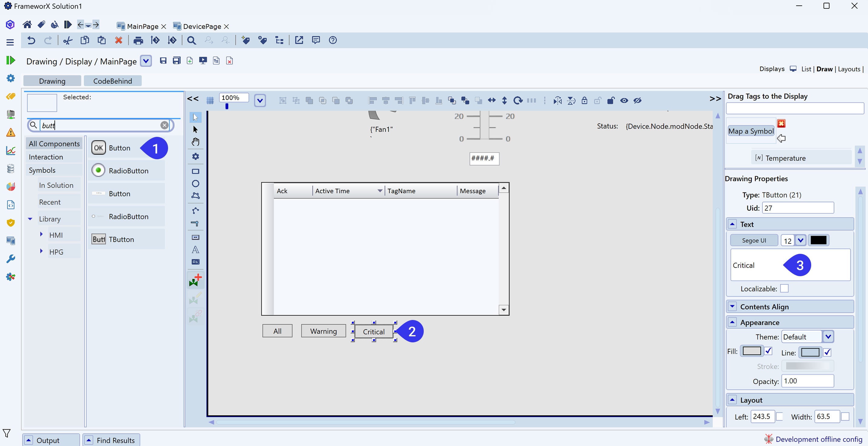Screen dimensions: 868x446
Task: Click the Uid input field
Action: (798, 208)
